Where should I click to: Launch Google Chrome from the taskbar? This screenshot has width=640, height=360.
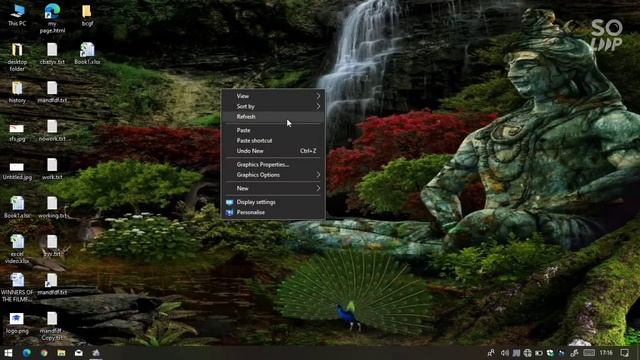tap(44, 353)
